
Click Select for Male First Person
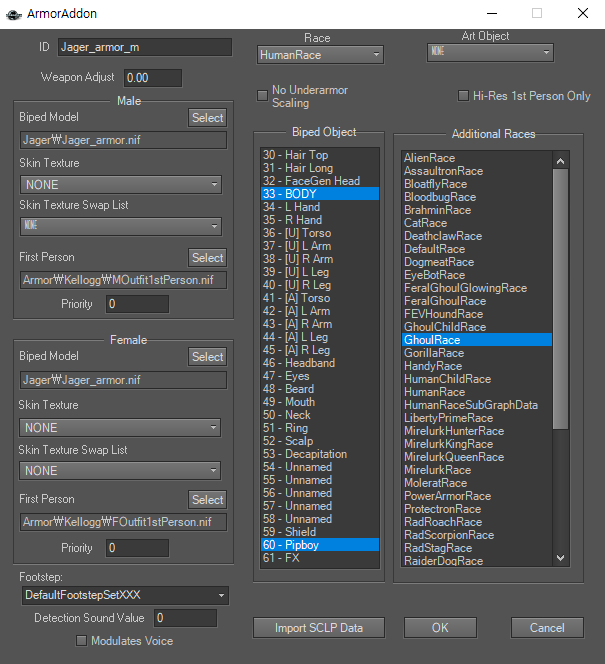click(x=207, y=257)
